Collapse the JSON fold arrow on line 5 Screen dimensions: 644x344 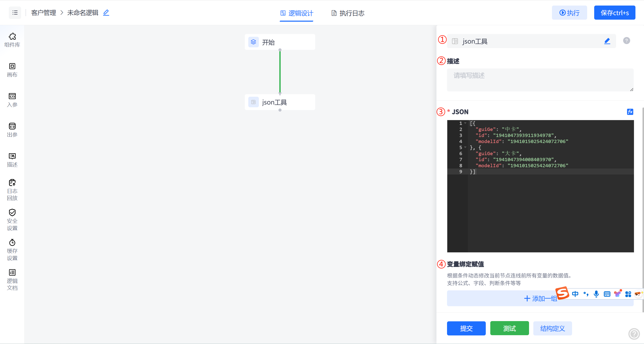click(x=465, y=147)
